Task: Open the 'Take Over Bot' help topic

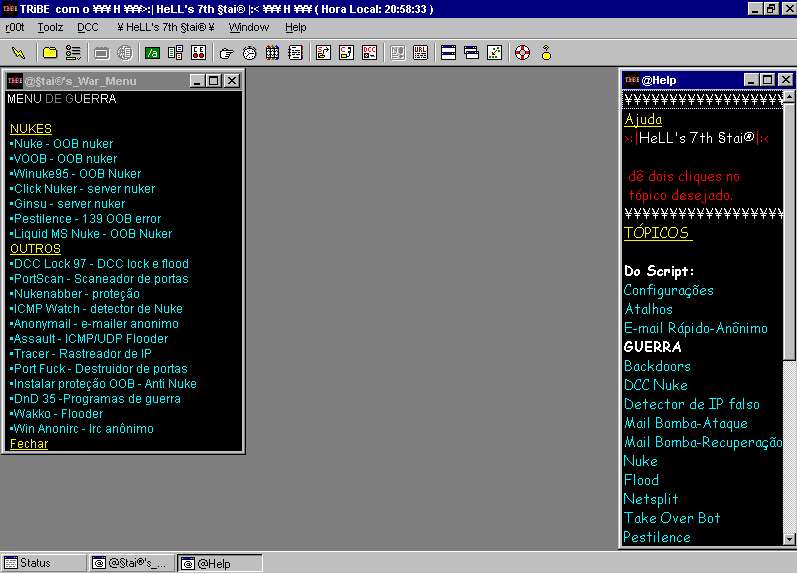Action: 672,518
